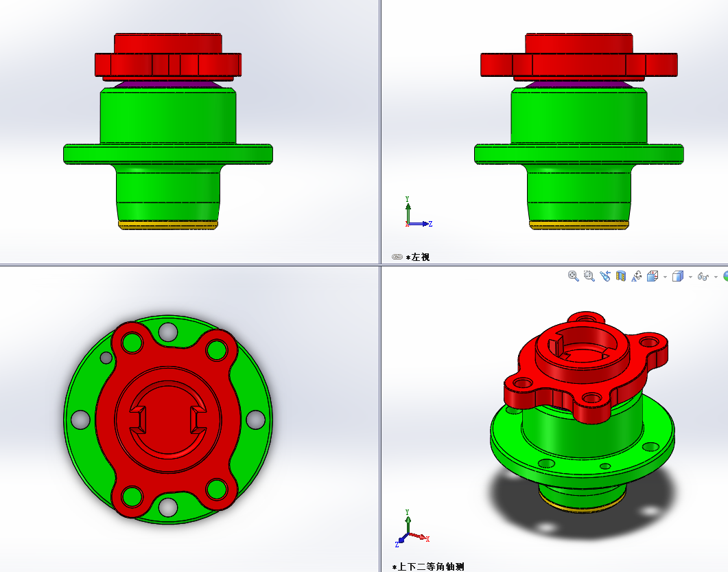Click the *上下二等角轴测 view label

[x=428, y=567]
